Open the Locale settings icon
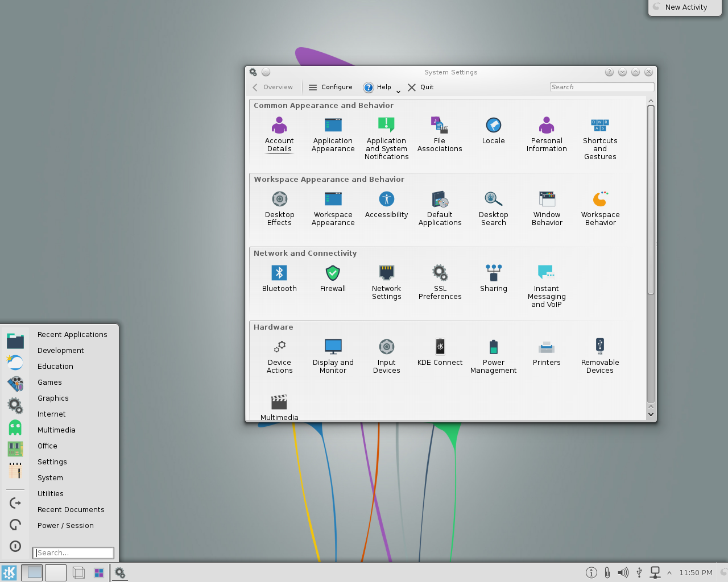Image resolution: width=728 pixels, height=582 pixels. (493, 131)
